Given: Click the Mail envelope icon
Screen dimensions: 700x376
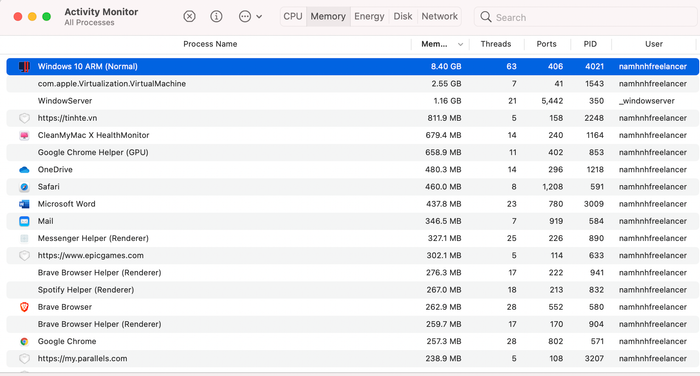Looking at the screenshot, I should pyautogui.click(x=24, y=221).
